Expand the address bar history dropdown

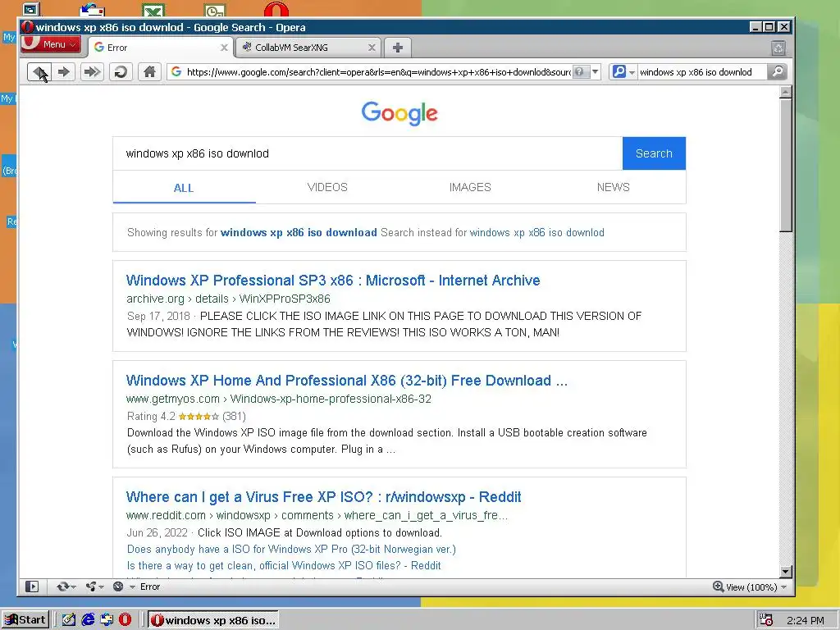click(596, 72)
